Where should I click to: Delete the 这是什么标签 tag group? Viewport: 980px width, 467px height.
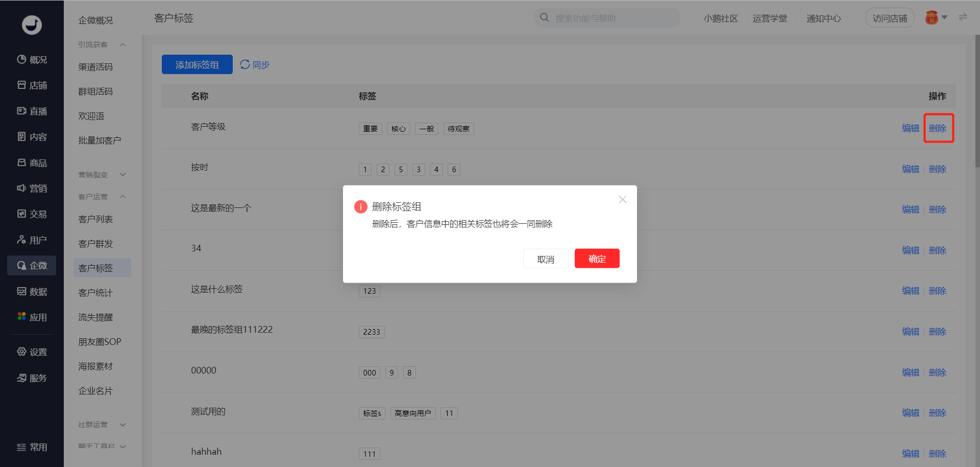(x=938, y=291)
